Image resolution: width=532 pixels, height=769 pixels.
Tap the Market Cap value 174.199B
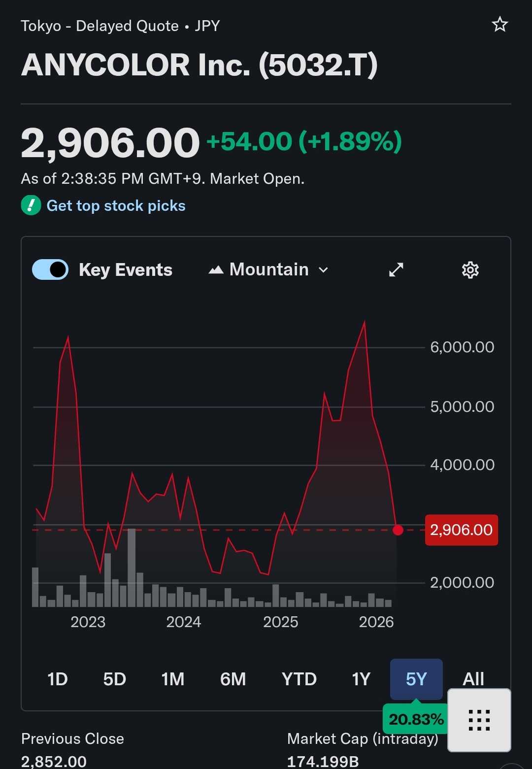pyautogui.click(x=323, y=762)
